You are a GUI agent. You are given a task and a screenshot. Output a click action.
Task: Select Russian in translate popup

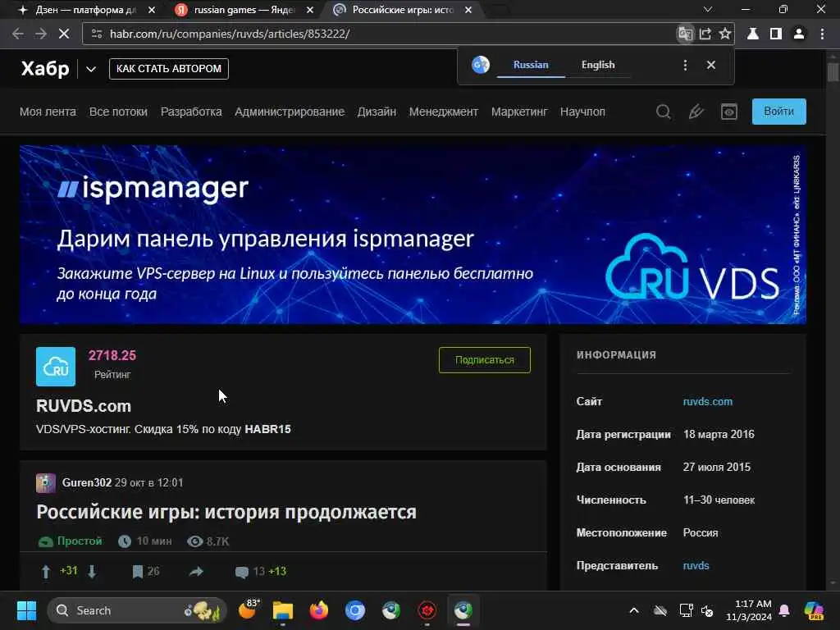(x=531, y=65)
